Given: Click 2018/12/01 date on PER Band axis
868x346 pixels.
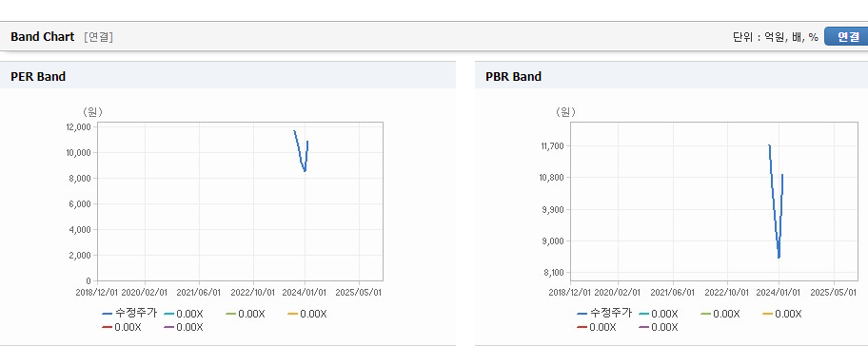Looking at the screenshot, I should (x=97, y=292).
